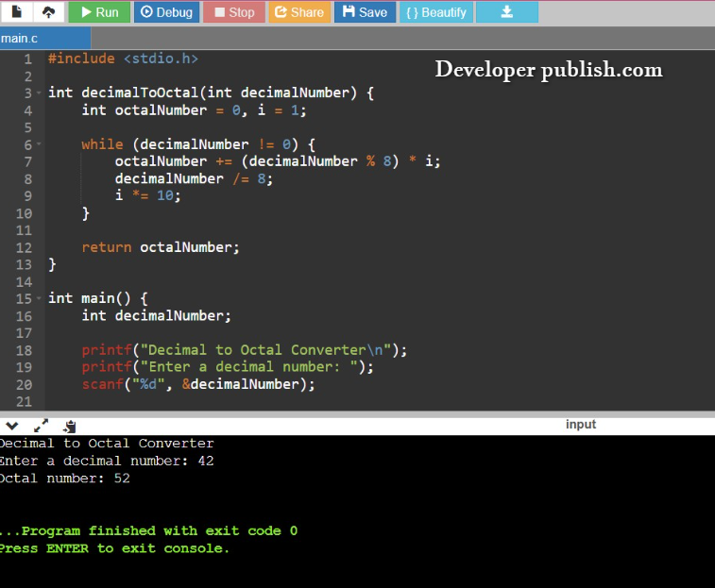The image size is (715, 588).
Task: Click line number 12 in the gutter
Action: tap(24, 247)
